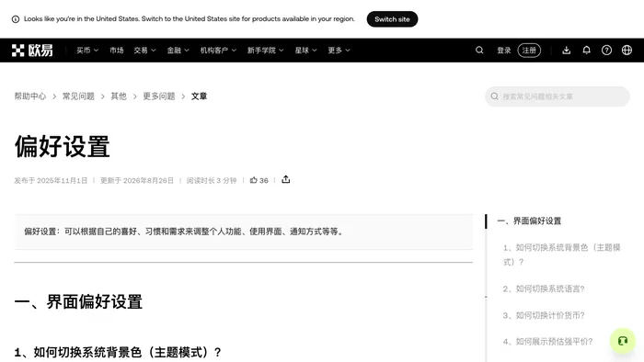This screenshot has width=644, height=362.
Task: Expand the 新手学院 dropdown menu
Action: point(265,51)
